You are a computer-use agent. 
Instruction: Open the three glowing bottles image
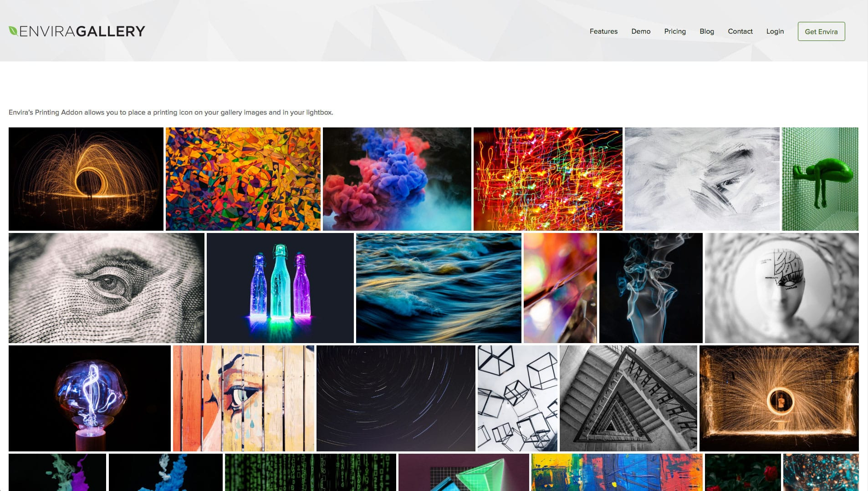pos(280,288)
